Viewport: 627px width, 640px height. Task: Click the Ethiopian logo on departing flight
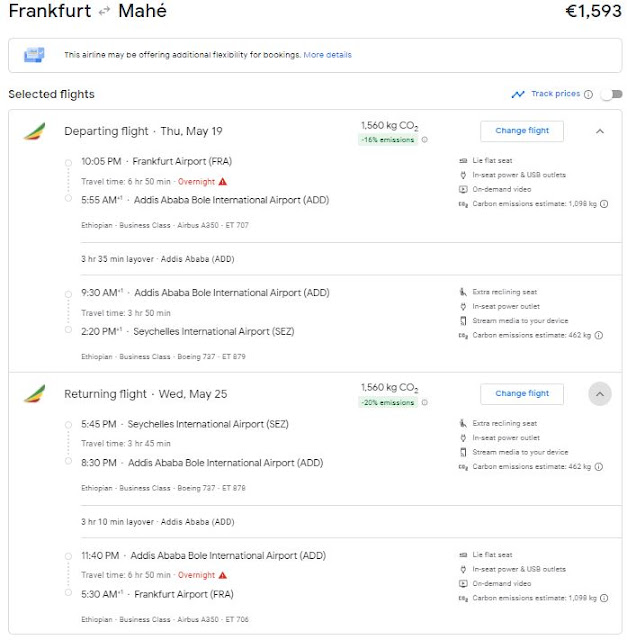tap(34, 132)
